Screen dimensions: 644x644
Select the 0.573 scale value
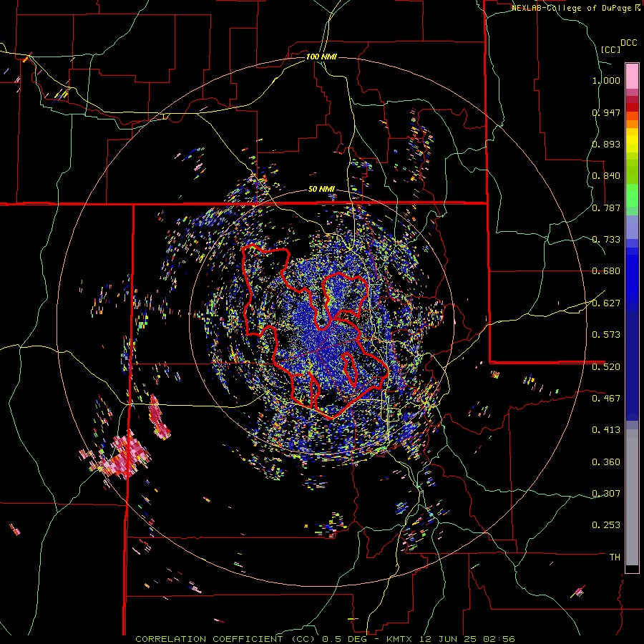coord(606,335)
